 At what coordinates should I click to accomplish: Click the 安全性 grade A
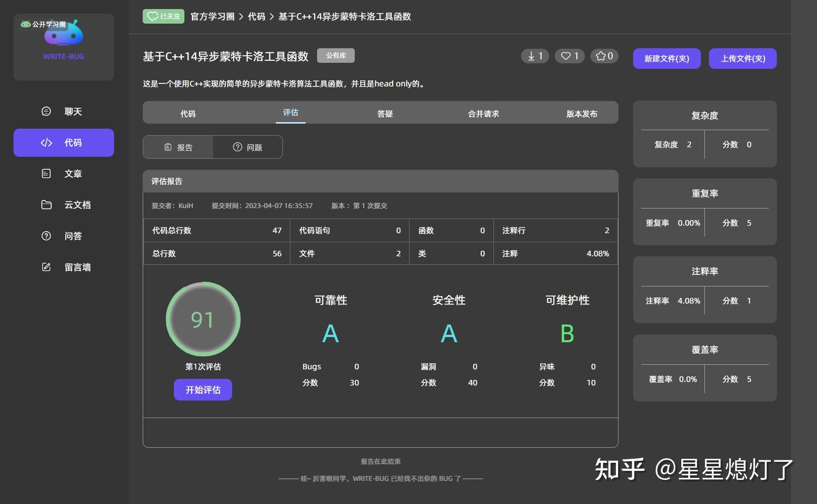coord(449,334)
